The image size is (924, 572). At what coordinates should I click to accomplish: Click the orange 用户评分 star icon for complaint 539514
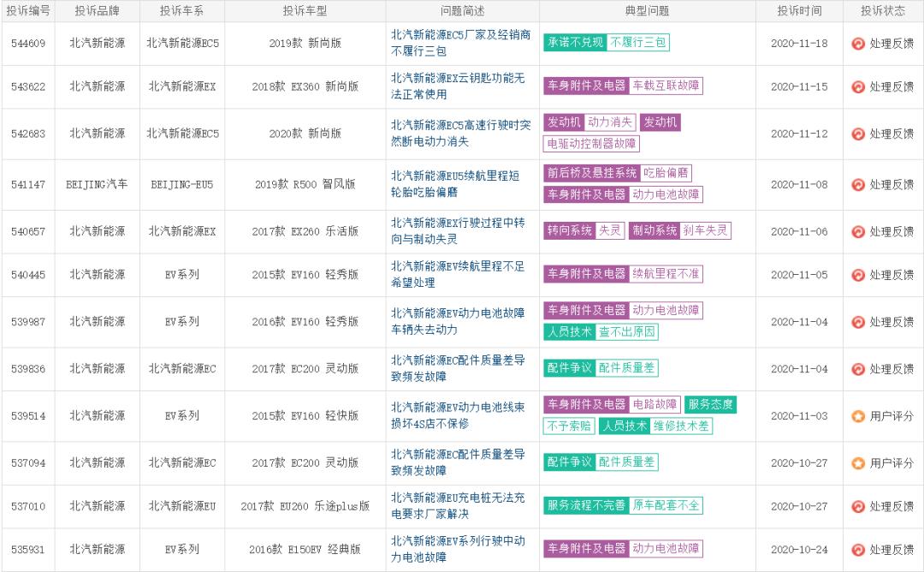click(x=857, y=416)
